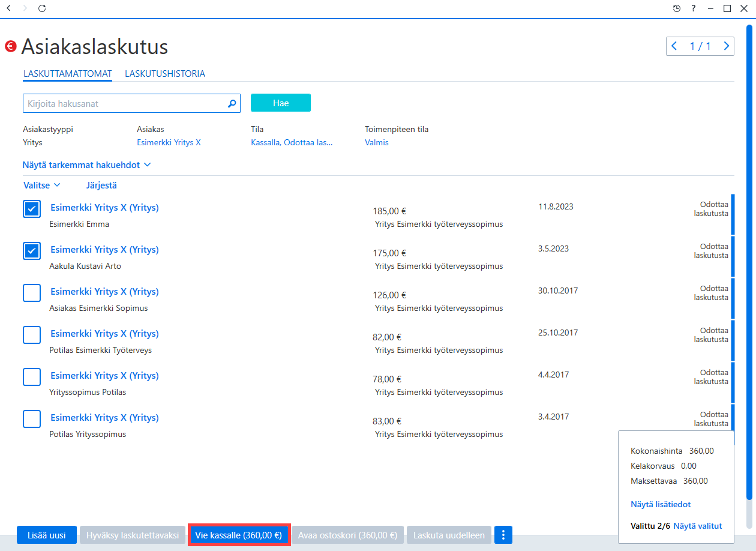756x551 pixels.
Task: Click the red euro icon by the title
Action: 10,46
